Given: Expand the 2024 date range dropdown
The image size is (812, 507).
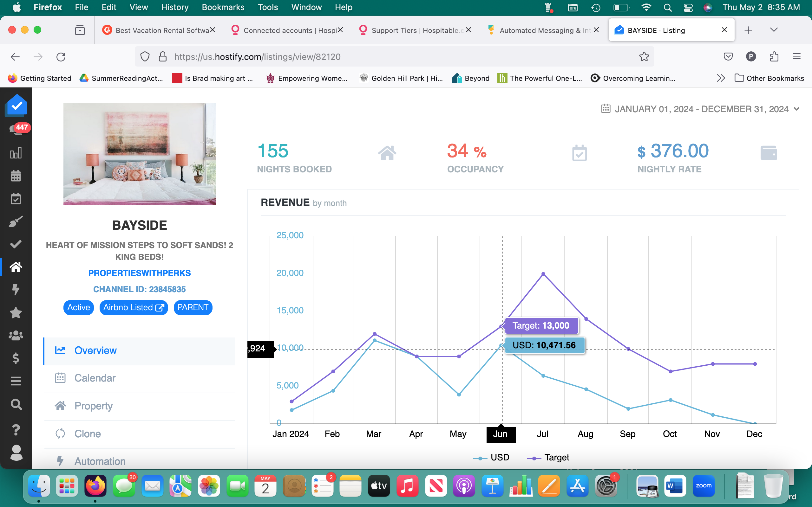Looking at the screenshot, I should pos(701,109).
